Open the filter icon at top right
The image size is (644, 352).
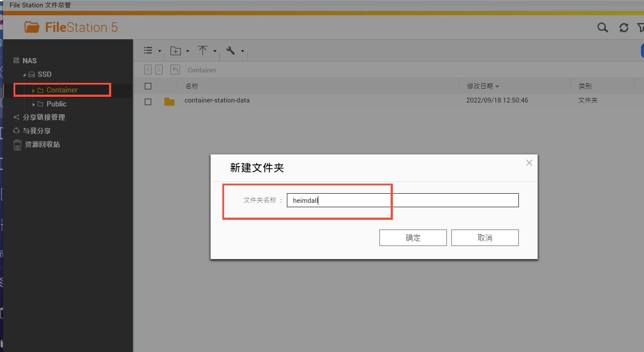[641, 27]
